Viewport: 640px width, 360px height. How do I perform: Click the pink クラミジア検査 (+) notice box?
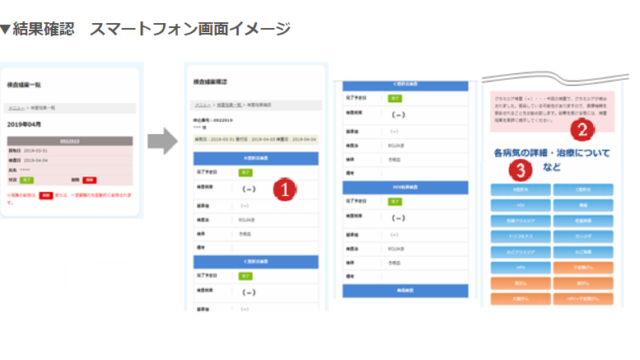point(552,111)
